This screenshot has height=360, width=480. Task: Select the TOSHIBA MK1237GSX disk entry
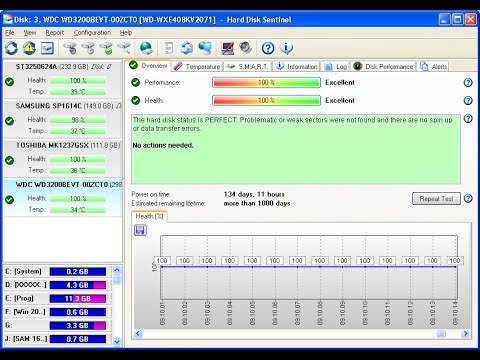point(63,158)
